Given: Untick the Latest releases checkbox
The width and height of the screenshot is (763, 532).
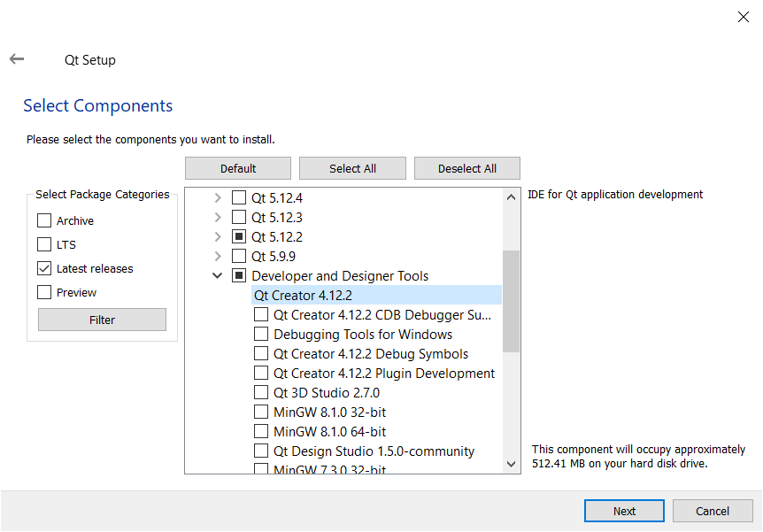Looking at the screenshot, I should tap(44, 268).
